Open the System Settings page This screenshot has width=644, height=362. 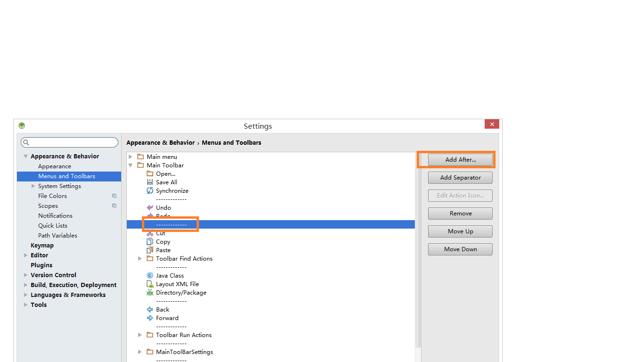59,186
